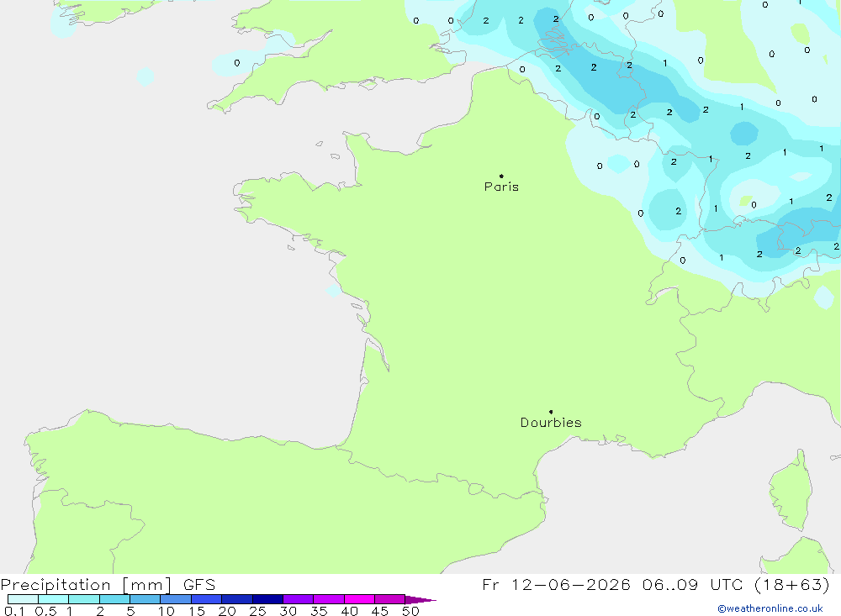Click the Paris city label
This screenshot has height=616, width=841.
click(501, 187)
